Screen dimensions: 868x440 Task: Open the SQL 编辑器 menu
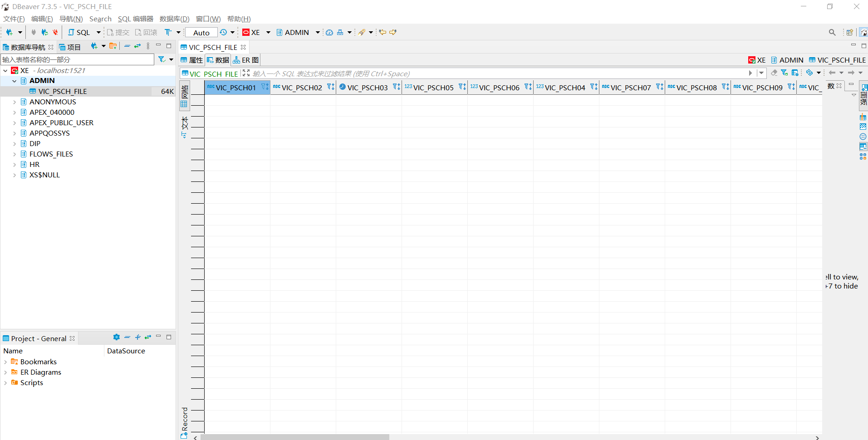pos(136,19)
